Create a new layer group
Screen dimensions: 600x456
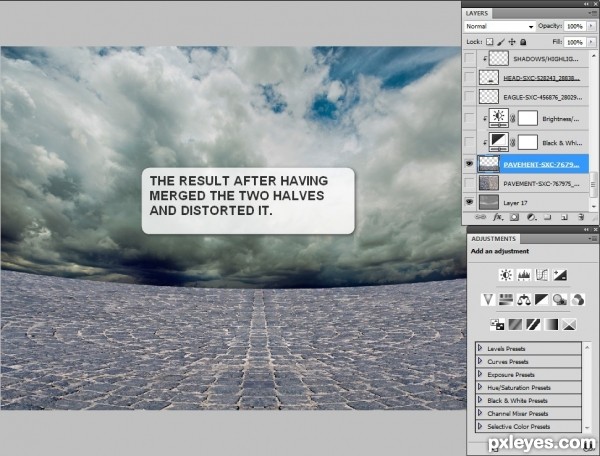(548, 217)
